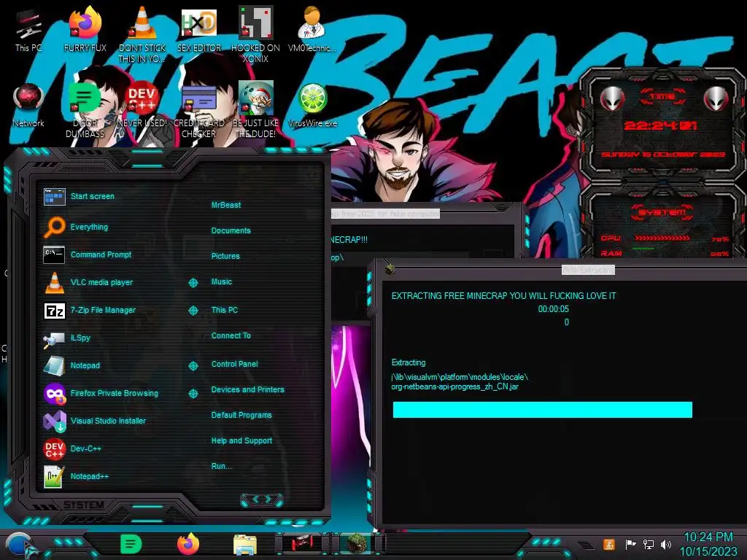Image resolution: width=747 pixels, height=560 pixels.
Task: Open network tray icon
Action: [x=649, y=544]
